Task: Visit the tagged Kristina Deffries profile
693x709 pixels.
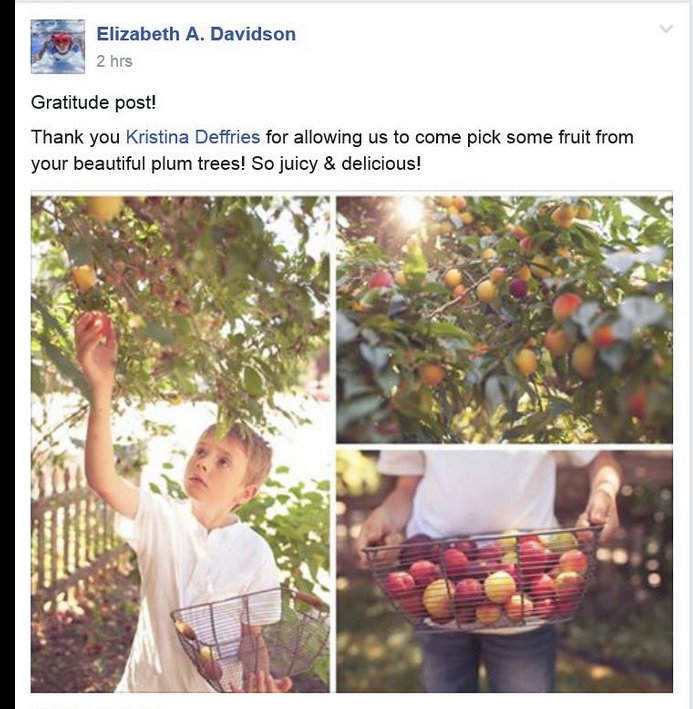Action: (193, 137)
